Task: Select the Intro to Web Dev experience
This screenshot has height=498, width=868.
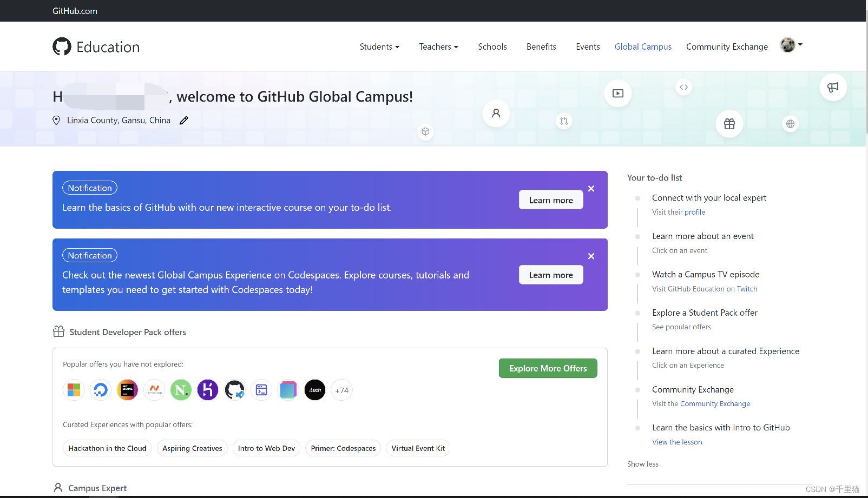Action: click(266, 448)
